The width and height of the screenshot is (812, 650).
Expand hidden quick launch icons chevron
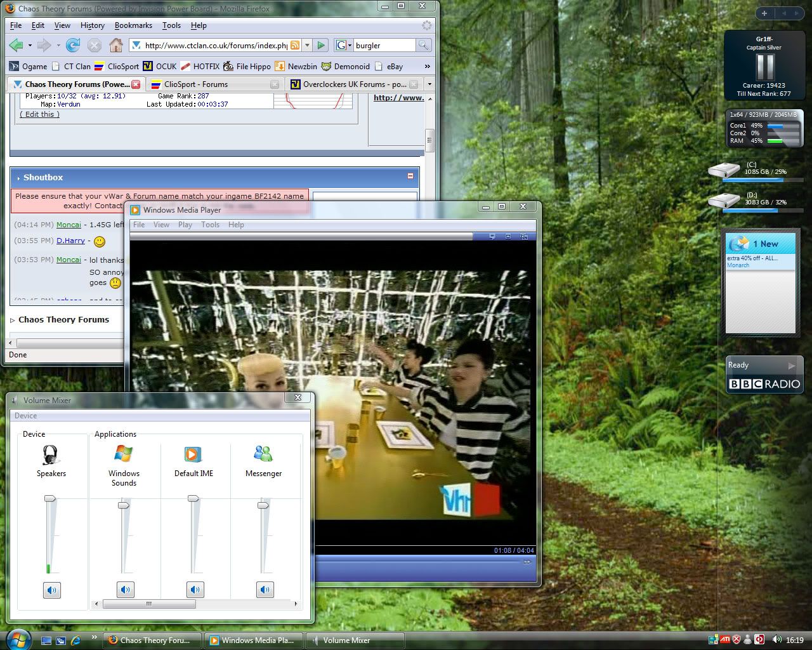pyautogui.click(x=95, y=637)
